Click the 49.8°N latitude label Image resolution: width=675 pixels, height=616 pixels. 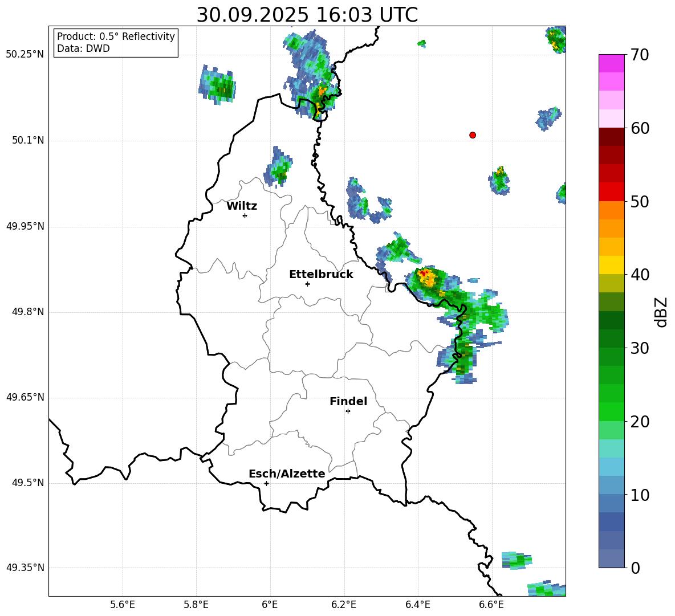(x=28, y=312)
